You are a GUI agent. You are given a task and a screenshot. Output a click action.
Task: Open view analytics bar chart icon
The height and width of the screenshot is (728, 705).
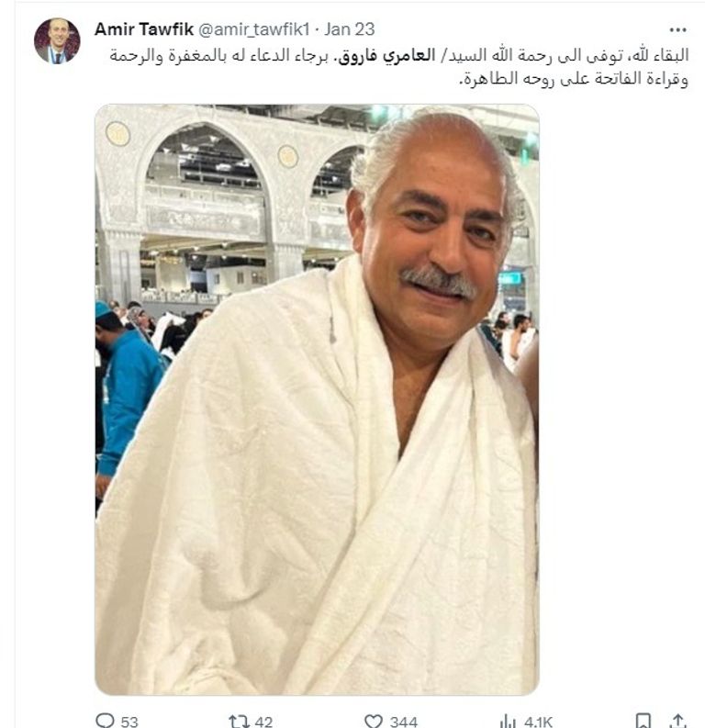tap(508, 721)
